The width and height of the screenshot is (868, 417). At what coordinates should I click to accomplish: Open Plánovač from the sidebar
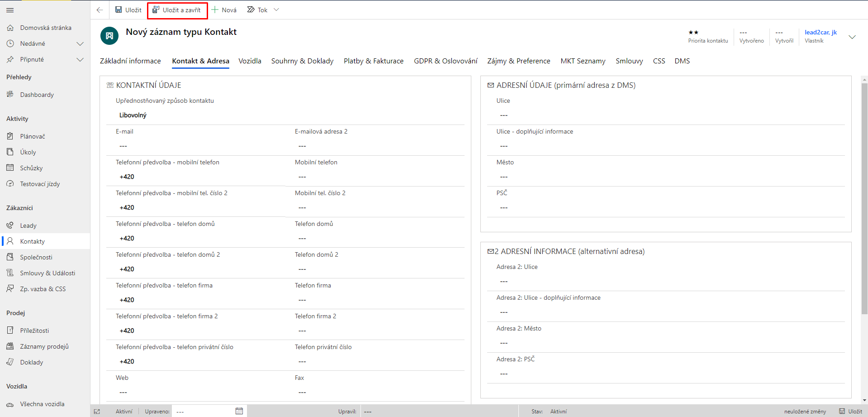coord(32,136)
